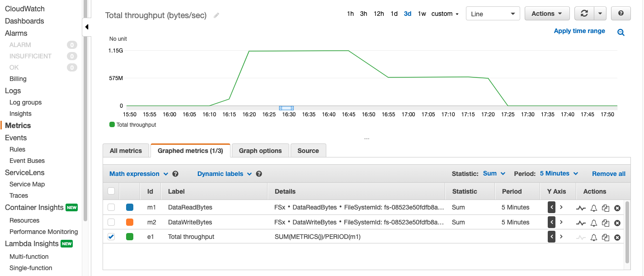The height and width of the screenshot is (276, 644).
Task: Set DataReadBytes to right Y axis
Action: pyautogui.click(x=561, y=208)
